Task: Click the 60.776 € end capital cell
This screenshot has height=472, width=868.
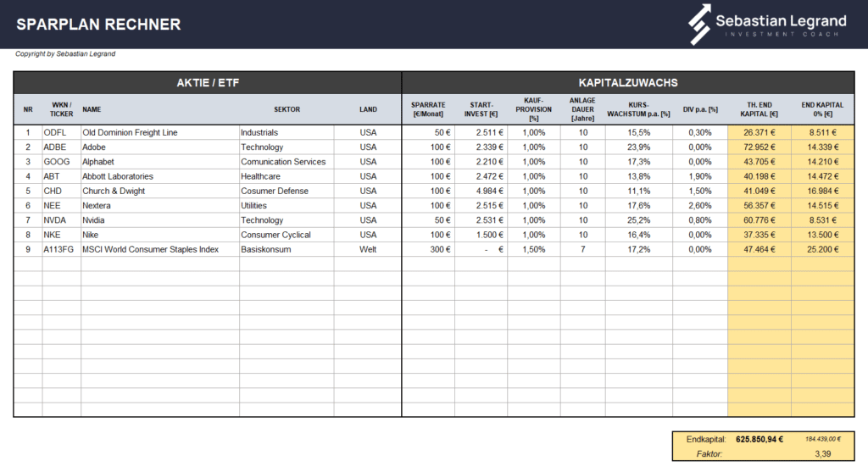Action: [759, 219]
